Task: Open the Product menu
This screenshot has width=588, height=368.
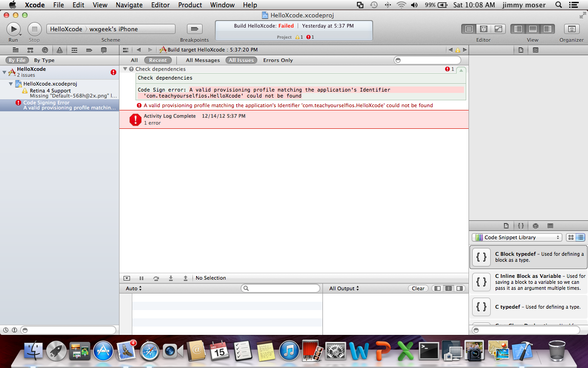Action: click(190, 5)
